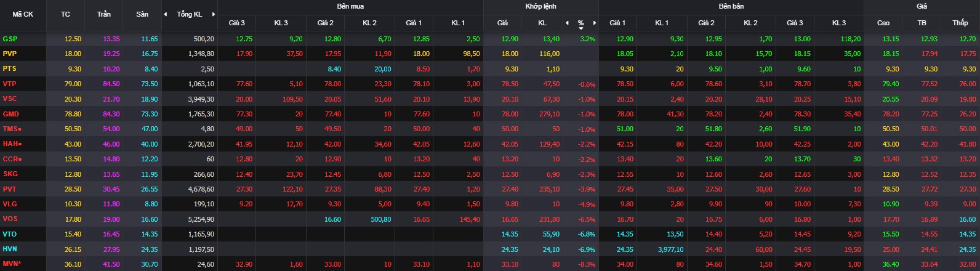
Task: Open stock code VTP
Action: click(9, 84)
